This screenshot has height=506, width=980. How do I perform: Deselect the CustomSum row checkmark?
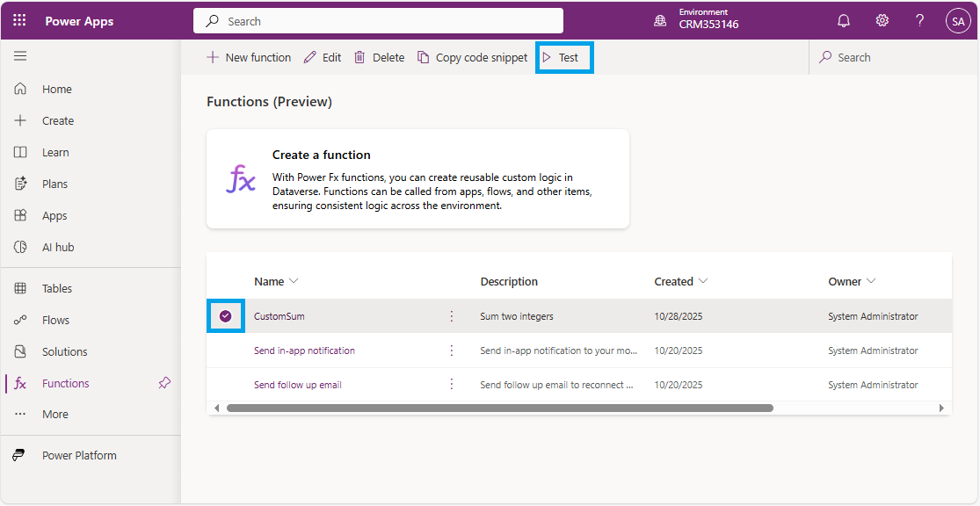(x=226, y=316)
